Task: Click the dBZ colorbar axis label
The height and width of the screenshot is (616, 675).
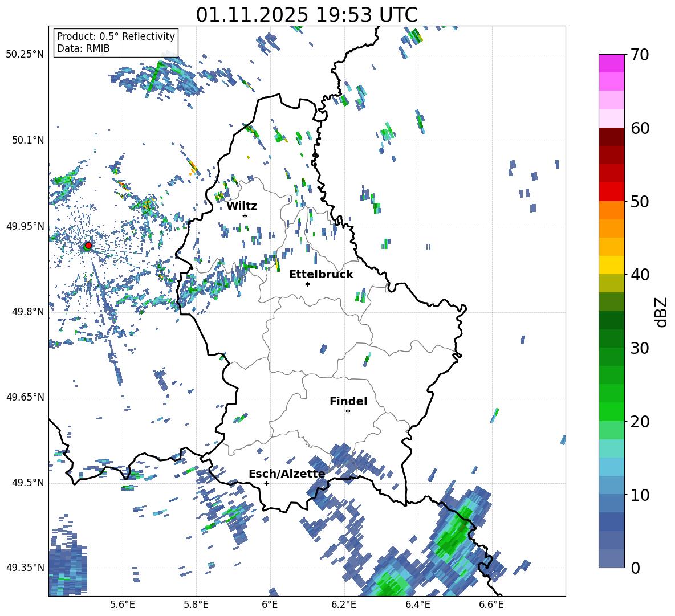Action: [661, 312]
